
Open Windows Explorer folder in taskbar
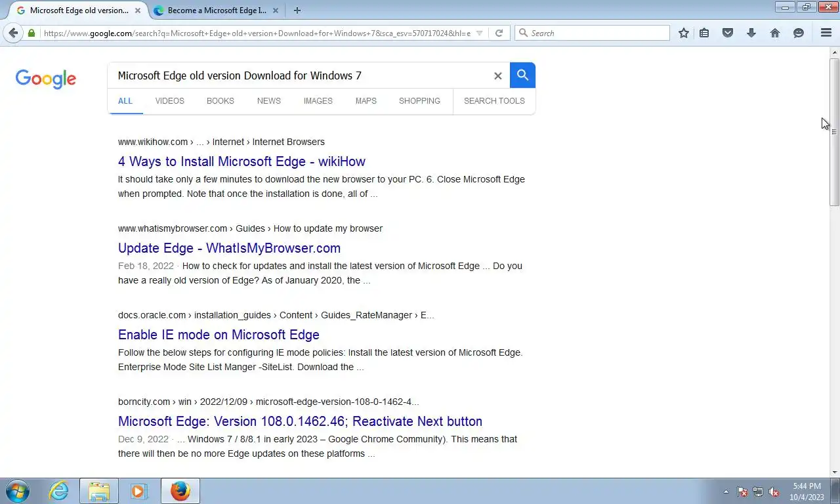(x=99, y=491)
